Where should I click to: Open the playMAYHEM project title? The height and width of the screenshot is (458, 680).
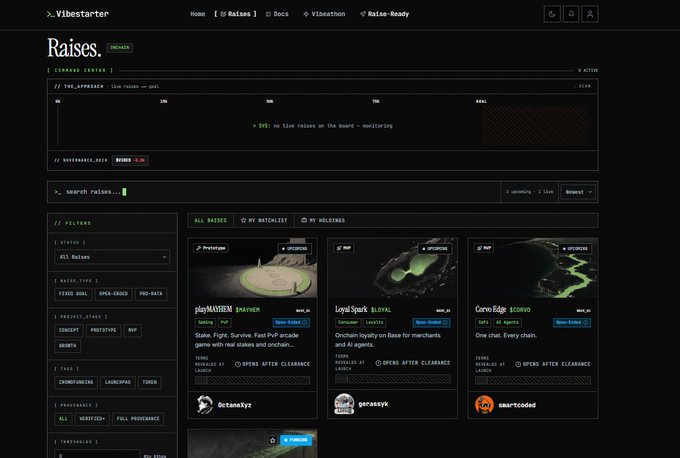click(x=213, y=309)
